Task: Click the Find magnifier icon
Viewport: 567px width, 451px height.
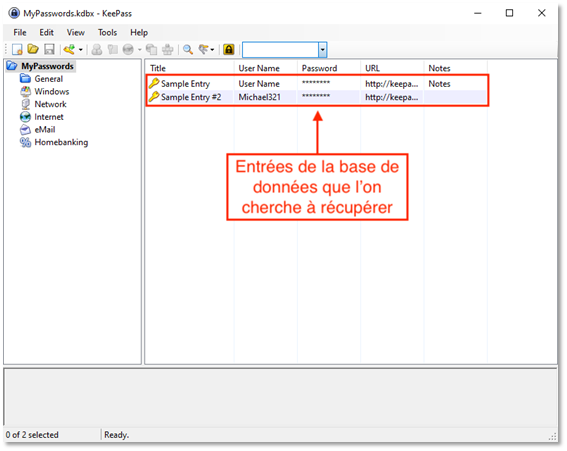Action: tap(188, 49)
